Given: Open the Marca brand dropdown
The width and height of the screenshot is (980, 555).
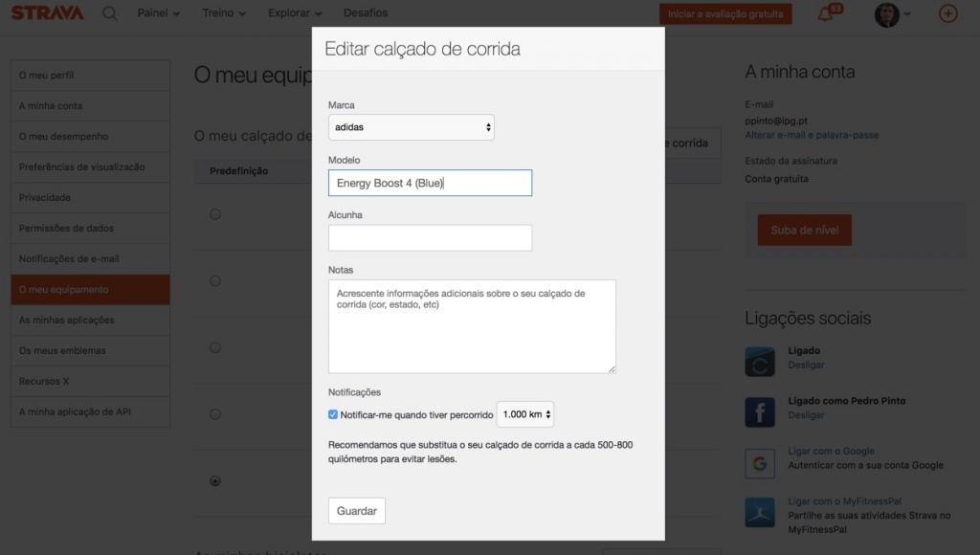Looking at the screenshot, I should coord(412,126).
